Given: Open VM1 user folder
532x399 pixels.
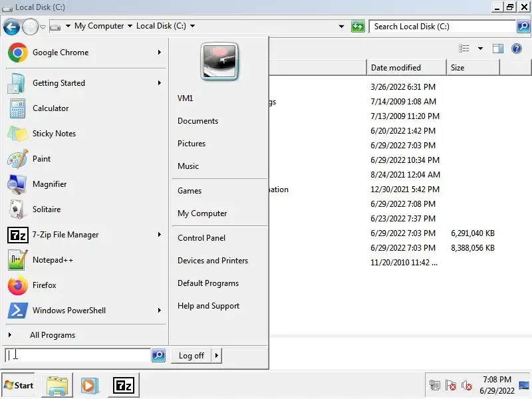Looking at the screenshot, I should 185,98.
